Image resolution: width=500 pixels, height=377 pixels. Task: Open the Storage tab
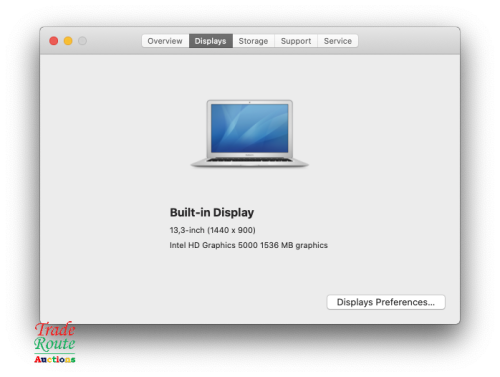tap(253, 41)
